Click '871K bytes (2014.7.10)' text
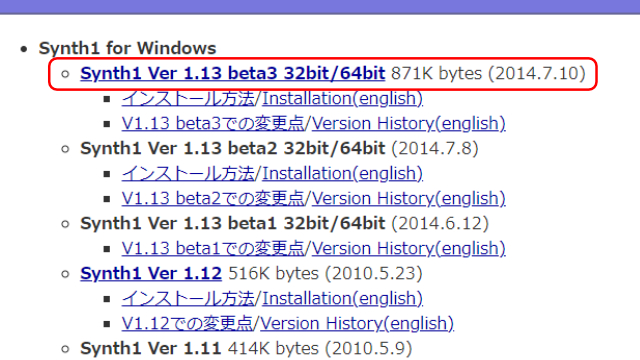The width and height of the screenshot is (640, 360). coord(489,73)
